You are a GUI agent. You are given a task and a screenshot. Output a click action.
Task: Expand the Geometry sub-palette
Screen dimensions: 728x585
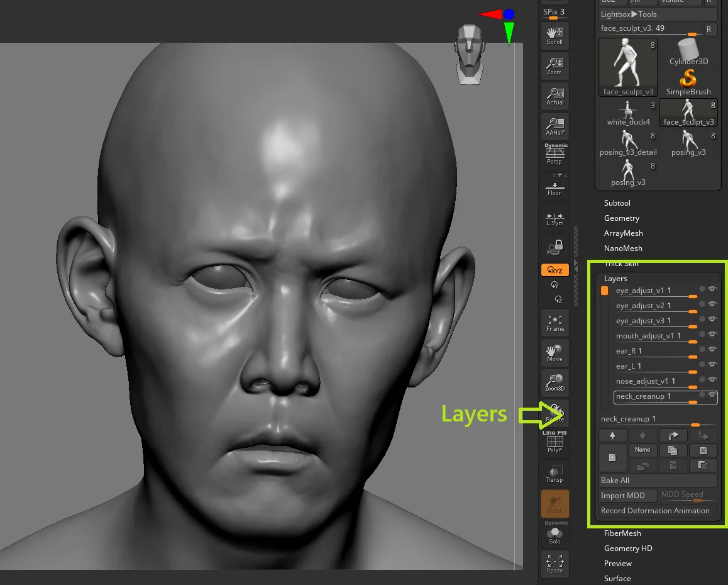pyautogui.click(x=621, y=218)
